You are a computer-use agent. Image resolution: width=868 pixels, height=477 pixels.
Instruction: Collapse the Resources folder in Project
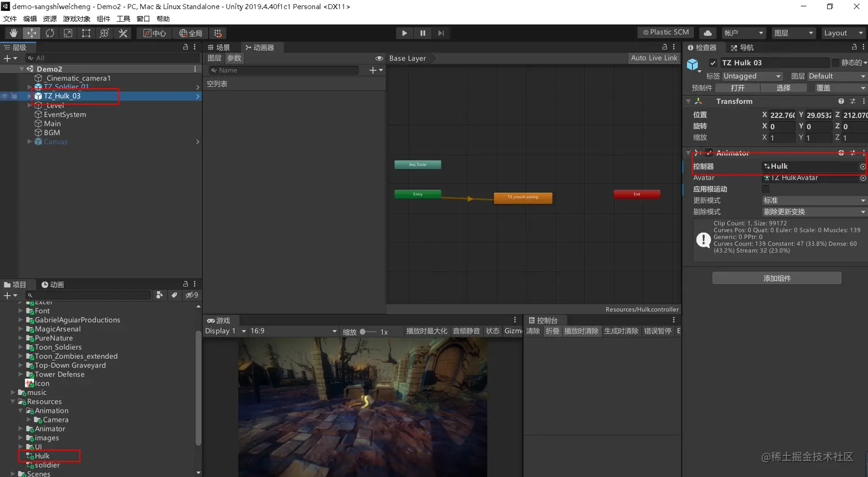[x=13, y=402]
